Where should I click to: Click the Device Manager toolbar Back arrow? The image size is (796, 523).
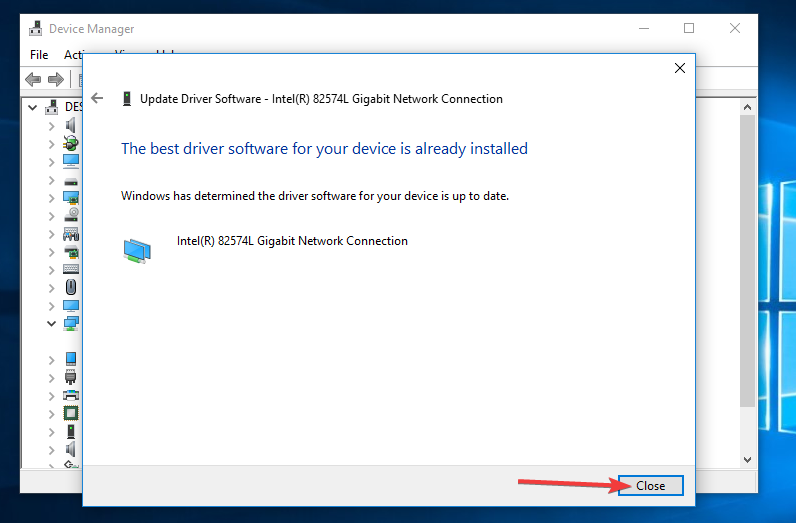pyautogui.click(x=33, y=79)
